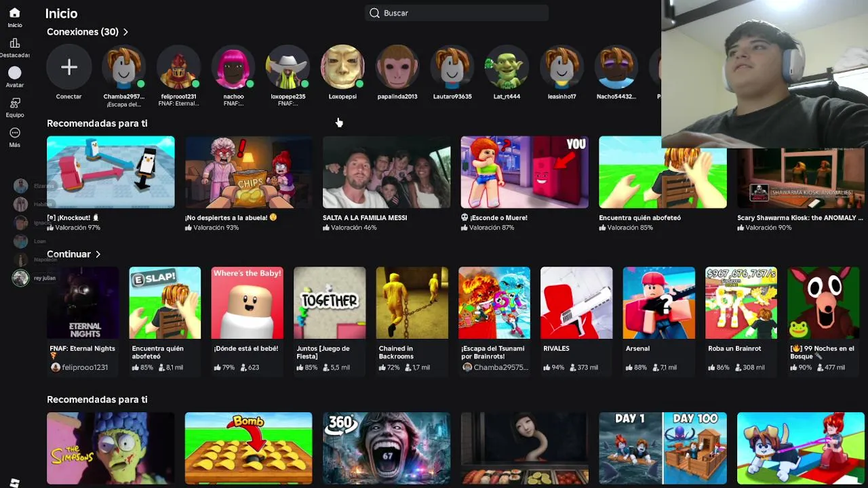Continue Chained in Backrooms game
This screenshot has width=868, height=488.
click(412, 303)
